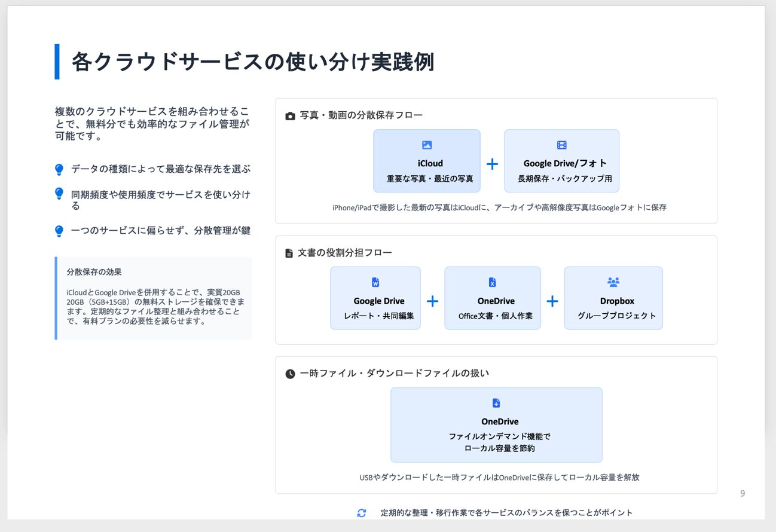Select the Dropbox グループプロジェクト card

click(613, 298)
